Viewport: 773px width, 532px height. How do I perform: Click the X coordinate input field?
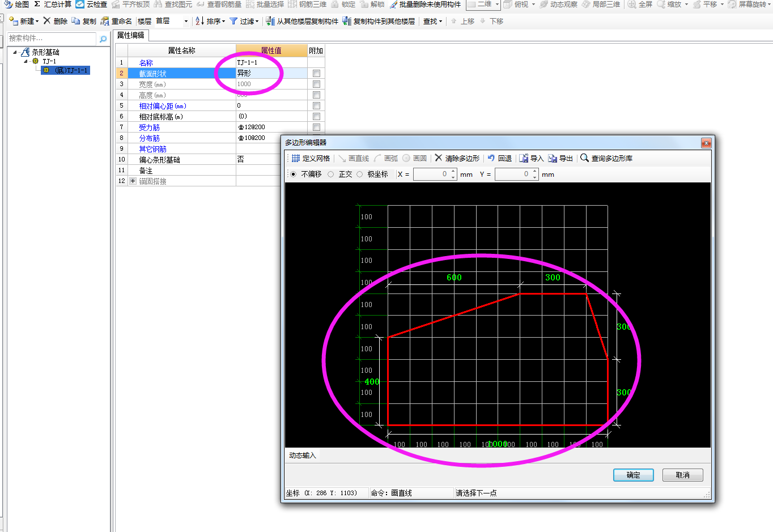(431, 174)
